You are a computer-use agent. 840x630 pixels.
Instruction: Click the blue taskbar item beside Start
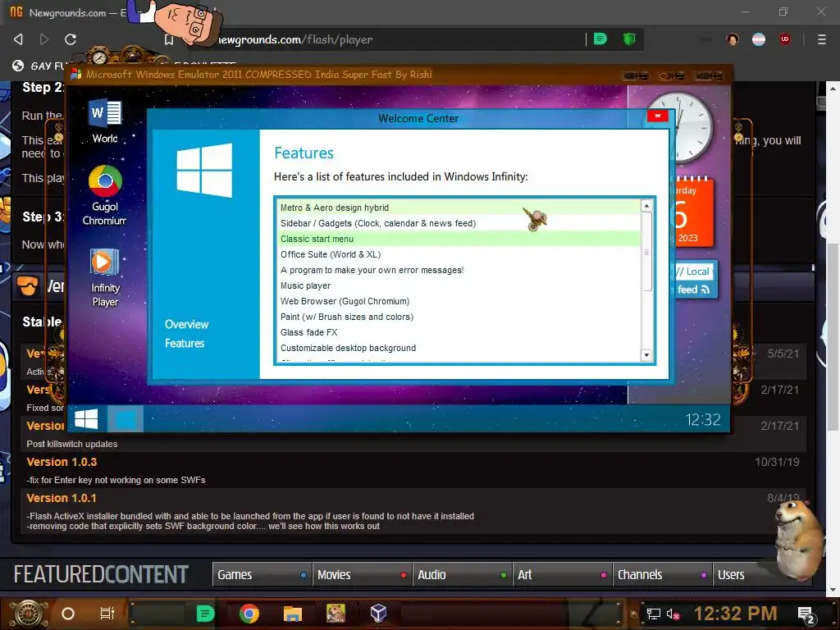pyautogui.click(x=126, y=419)
